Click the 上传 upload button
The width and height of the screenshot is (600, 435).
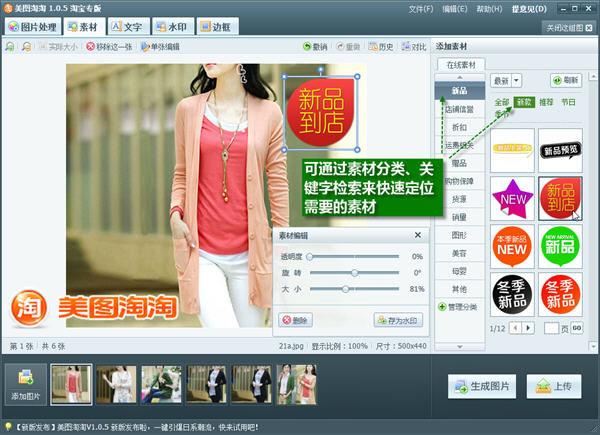(554, 386)
